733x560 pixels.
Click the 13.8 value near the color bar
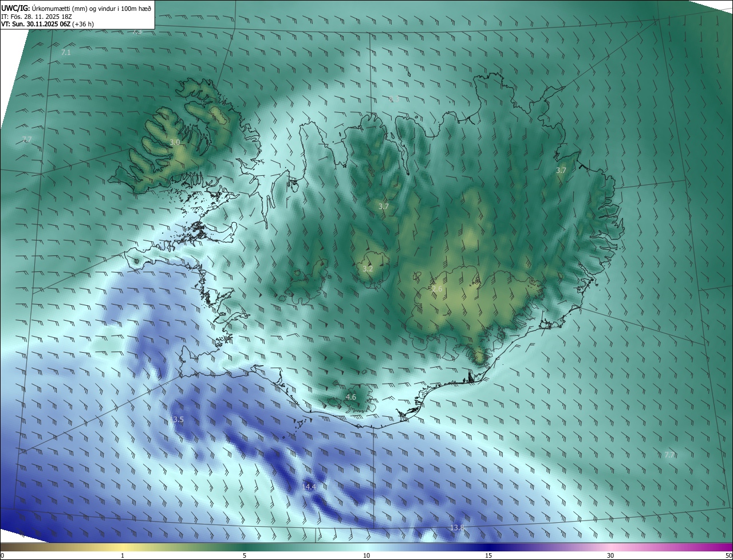click(456, 527)
